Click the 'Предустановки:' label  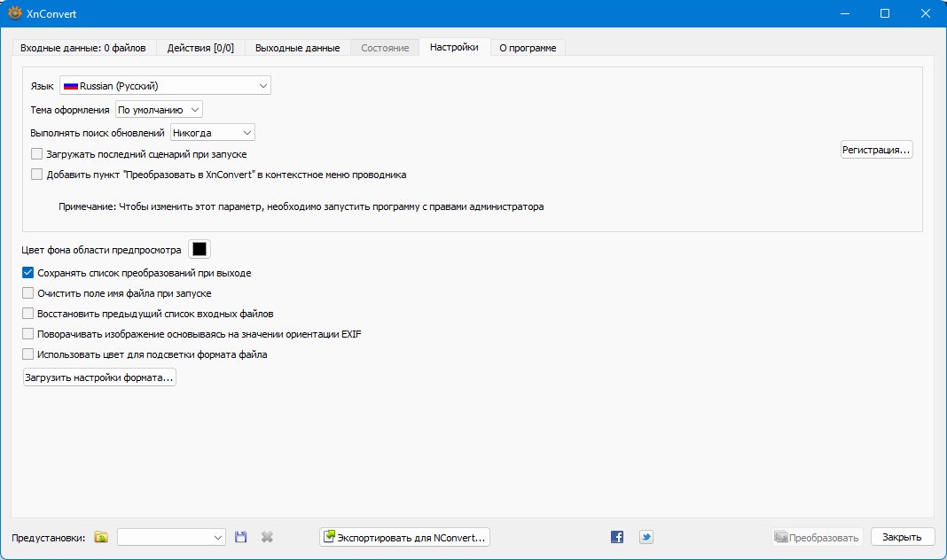coord(48,538)
